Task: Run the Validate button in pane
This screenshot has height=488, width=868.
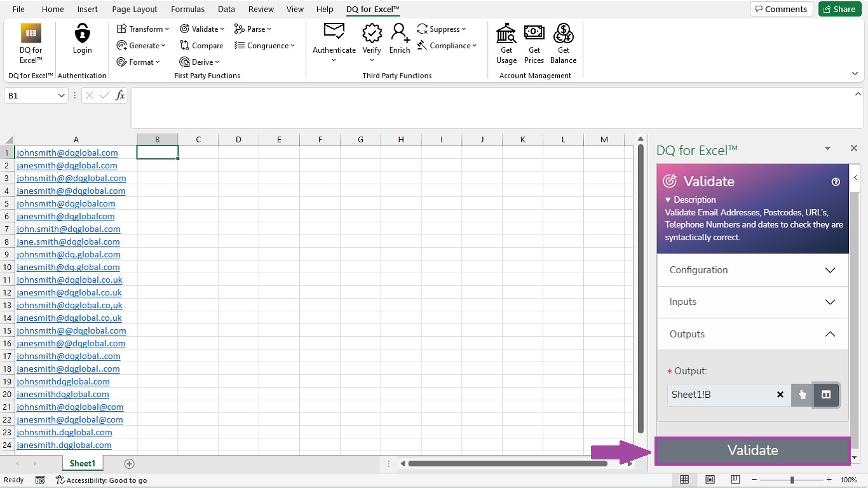Action: 752,451
